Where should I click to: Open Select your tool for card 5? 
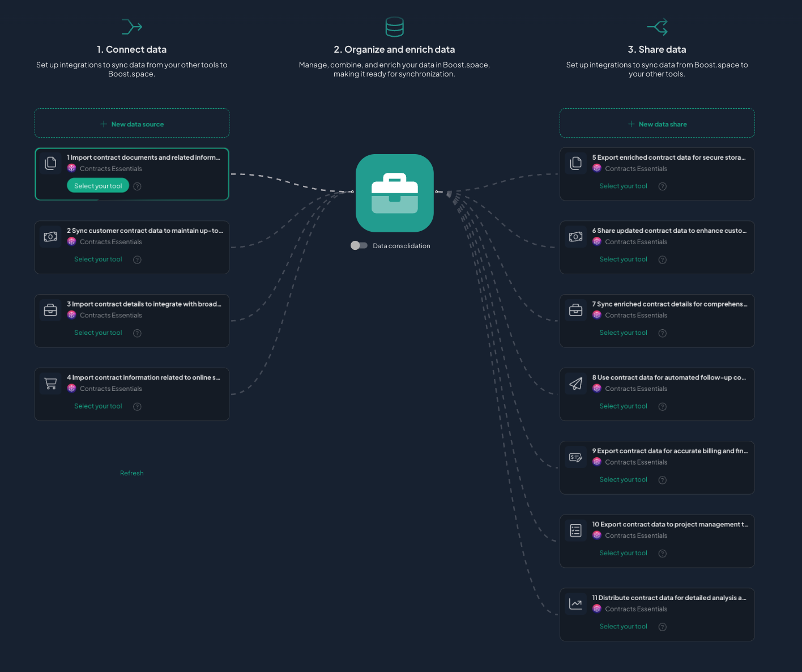(x=623, y=186)
